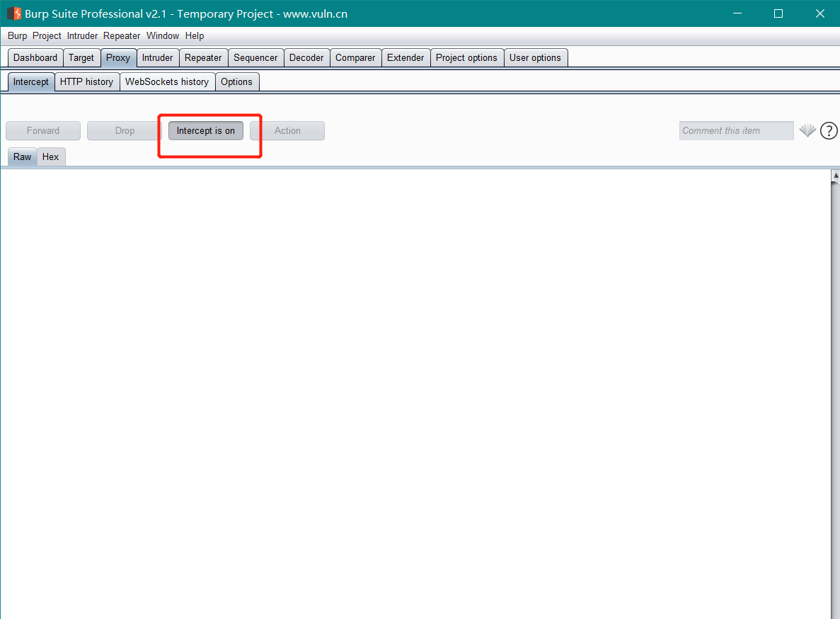Click the Forward button
The image size is (840, 619).
click(43, 131)
